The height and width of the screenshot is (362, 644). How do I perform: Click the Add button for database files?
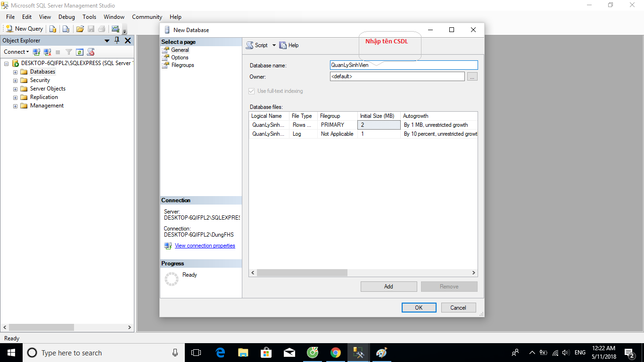pyautogui.click(x=388, y=287)
